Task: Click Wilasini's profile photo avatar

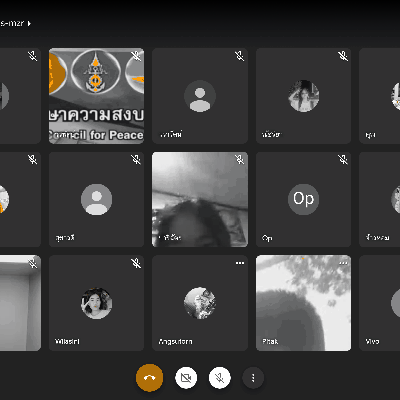Action: pos(96,303)
